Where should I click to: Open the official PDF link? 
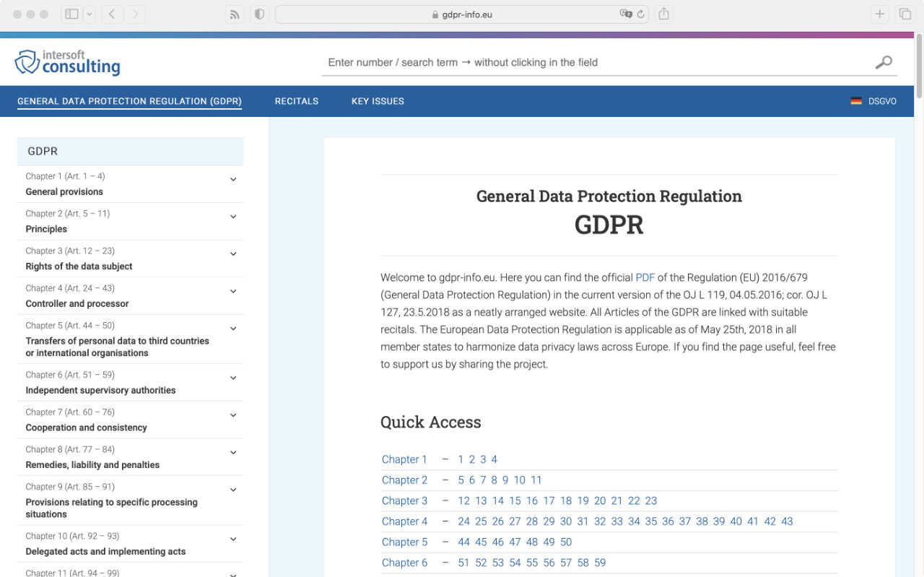645,277
